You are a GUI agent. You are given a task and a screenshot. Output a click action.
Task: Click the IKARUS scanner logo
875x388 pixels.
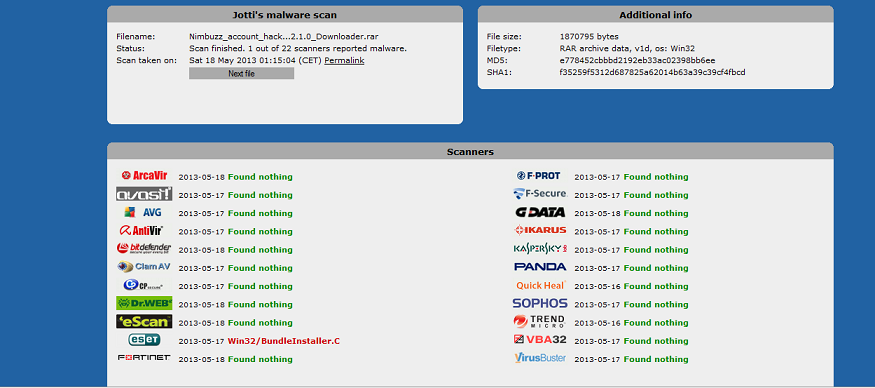click(x=540, y=230)
